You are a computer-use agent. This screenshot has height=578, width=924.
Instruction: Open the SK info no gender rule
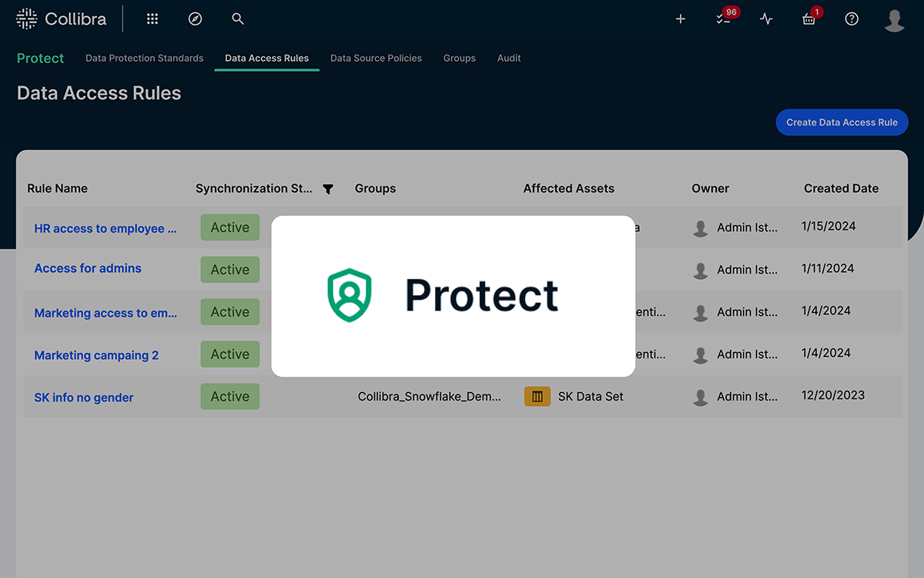tap(83, 397)
